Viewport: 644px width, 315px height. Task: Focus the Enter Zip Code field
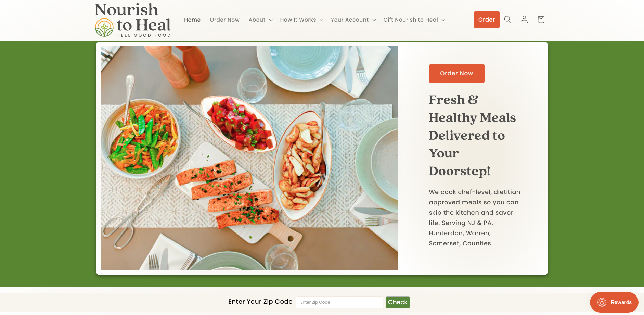pos(339,302)
